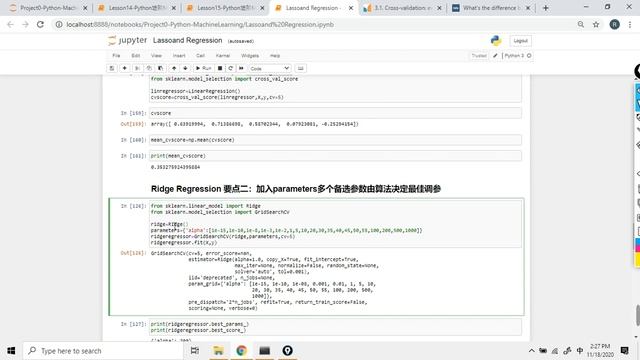Open the Edit menu

136,56
